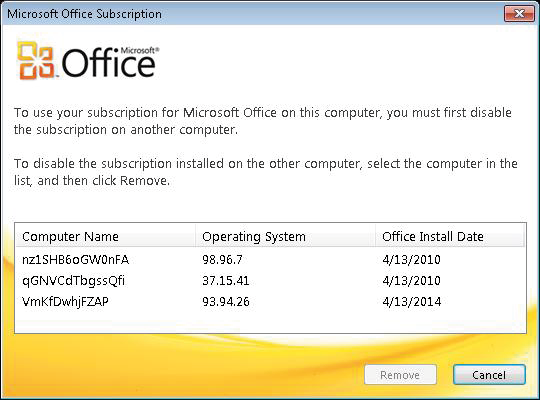Click the Remove button
This screenshot has width=540, height=400.
(x=400, y=375)
